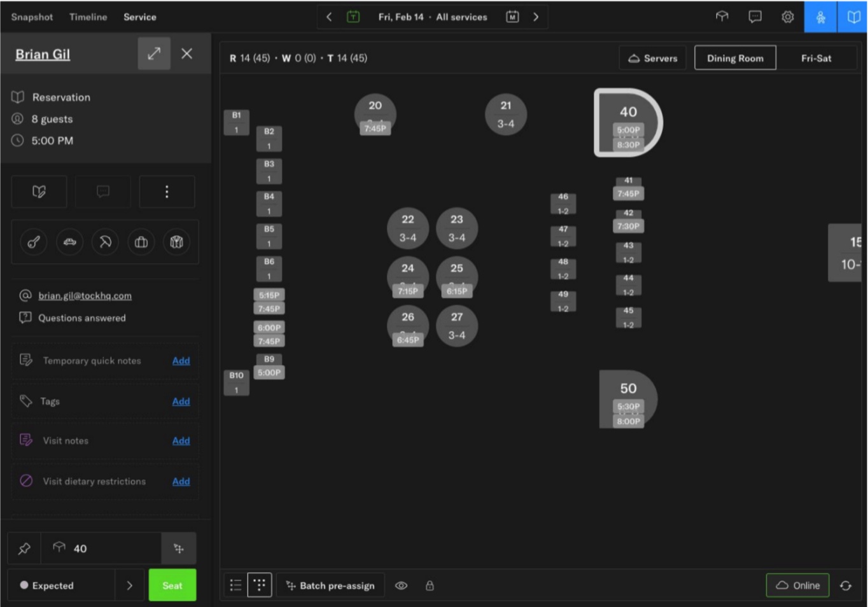Viewport: 868px width, 607px height.
Task: Open the Snapshot tab
Action: [x=32, y=17]
